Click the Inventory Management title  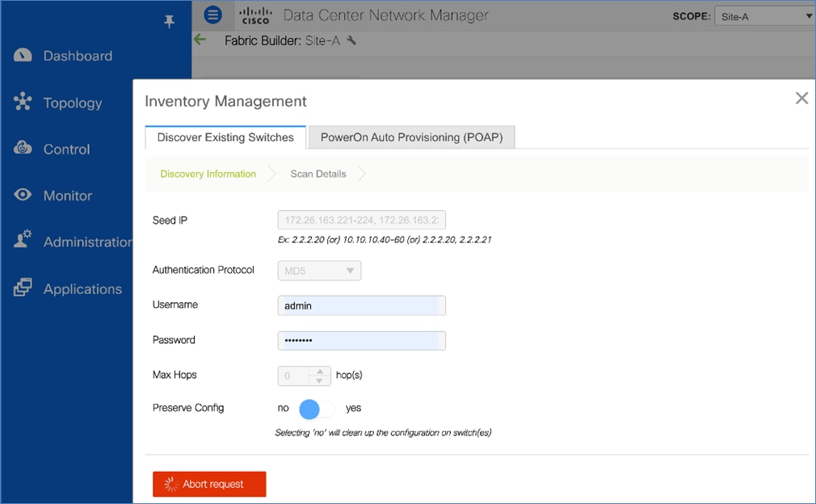[x=226, y=101]
